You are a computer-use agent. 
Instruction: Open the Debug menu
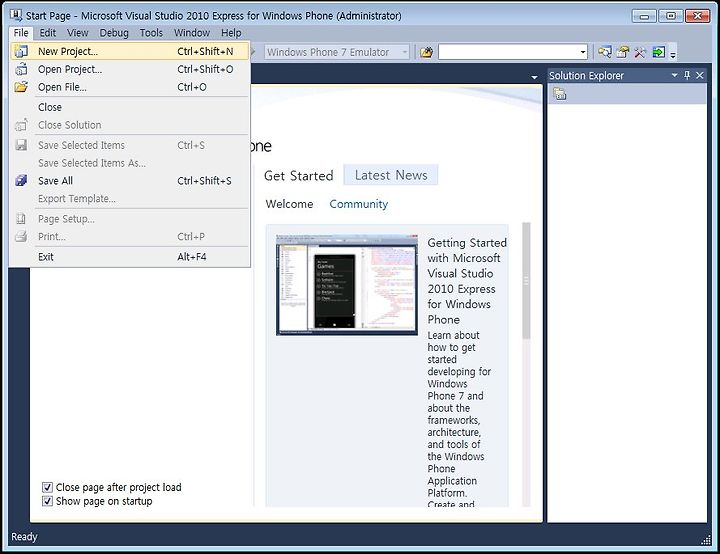point(114,33)
